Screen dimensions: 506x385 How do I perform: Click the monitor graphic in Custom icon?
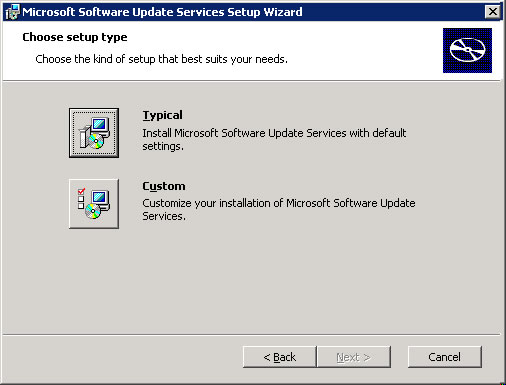[x=101, y=199]
